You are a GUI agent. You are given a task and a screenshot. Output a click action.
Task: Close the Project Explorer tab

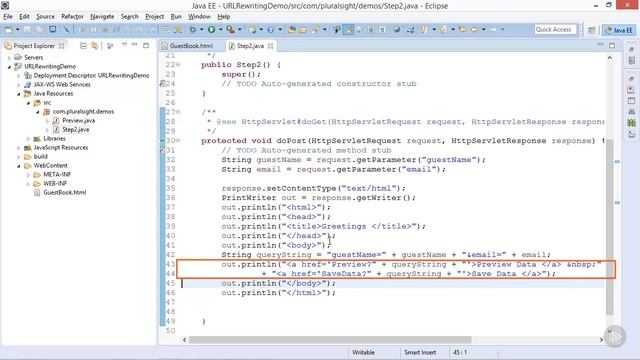pos(61,46)
